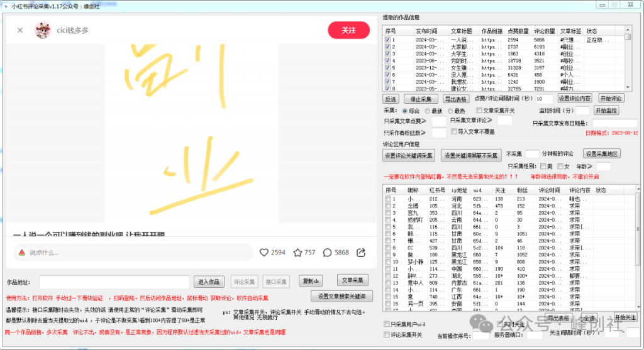Click the 只采集文章评论 input field
This screenshot has width=644, height=350.
point(505,120)
